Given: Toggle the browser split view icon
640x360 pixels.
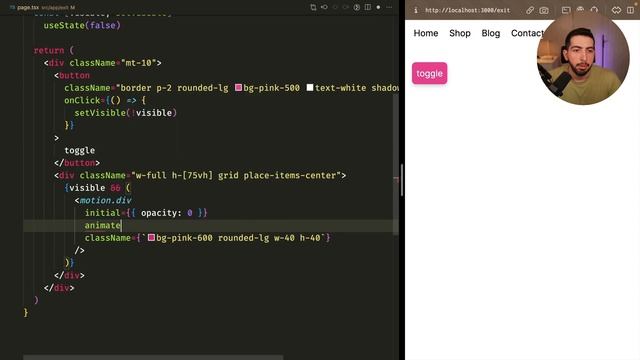Looking at the screenshot, I should [x=630, y=10].
